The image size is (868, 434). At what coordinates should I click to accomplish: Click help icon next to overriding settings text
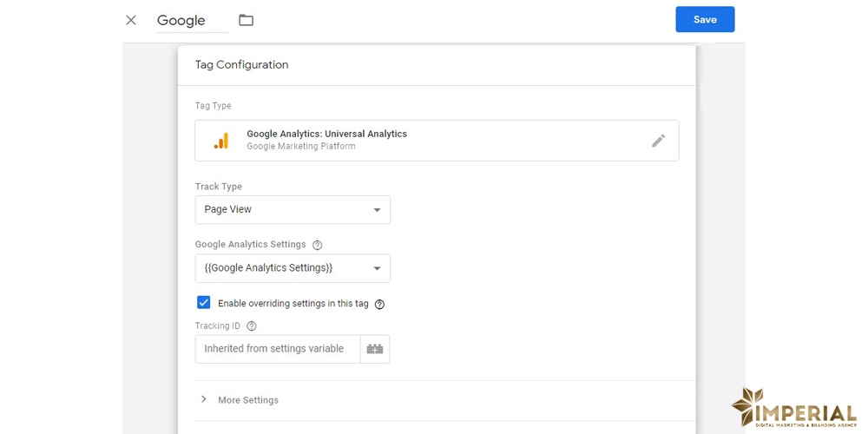point(379,305)
